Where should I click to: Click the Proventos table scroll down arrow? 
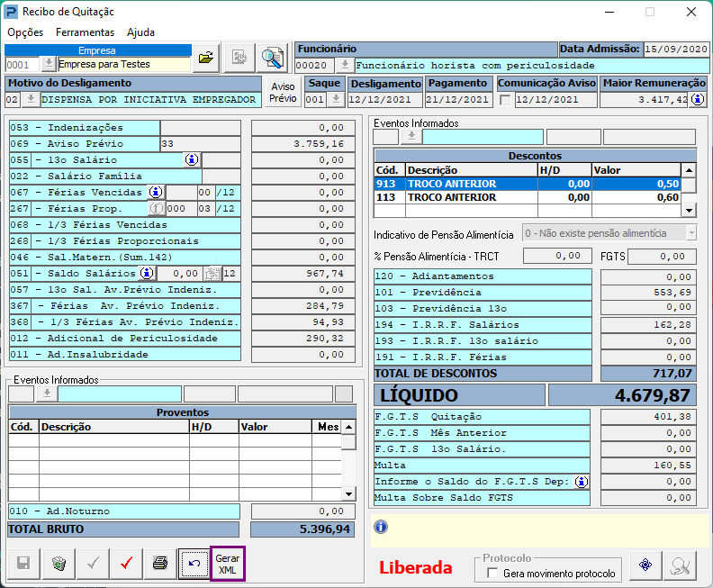[x=348, y=493]
